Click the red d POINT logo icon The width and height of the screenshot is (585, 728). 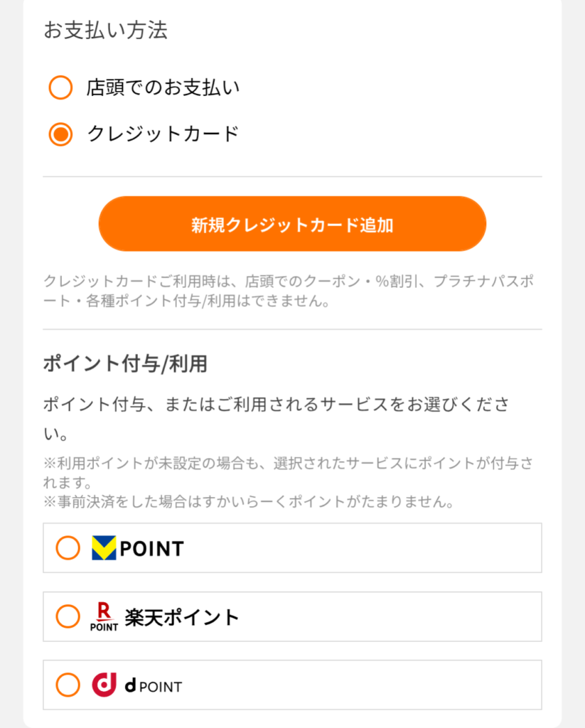point(104,685)
